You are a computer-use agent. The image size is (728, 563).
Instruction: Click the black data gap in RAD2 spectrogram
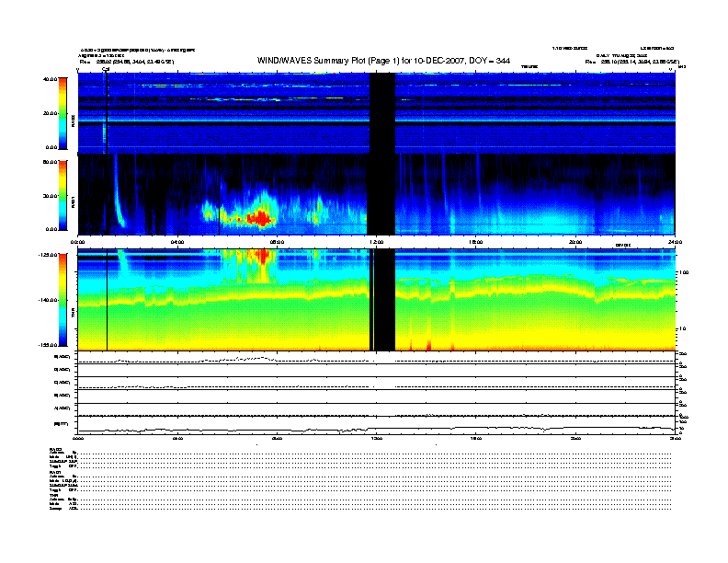[382, 113]
